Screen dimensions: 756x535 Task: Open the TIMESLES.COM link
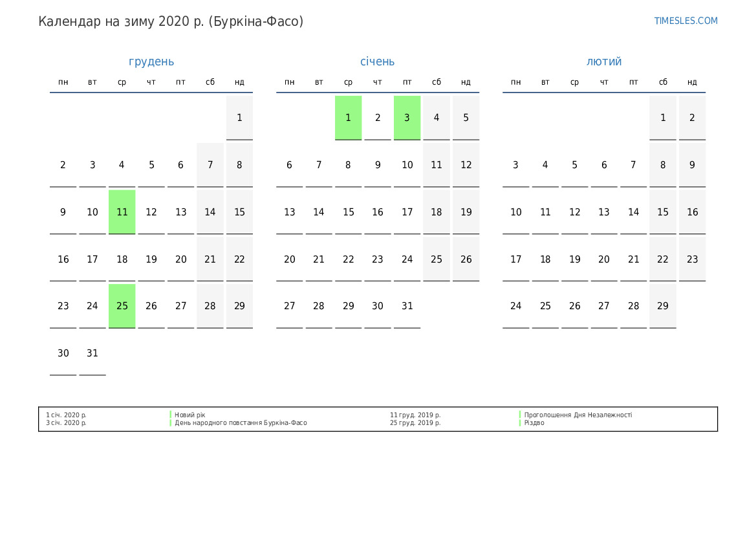pos(686,21)
